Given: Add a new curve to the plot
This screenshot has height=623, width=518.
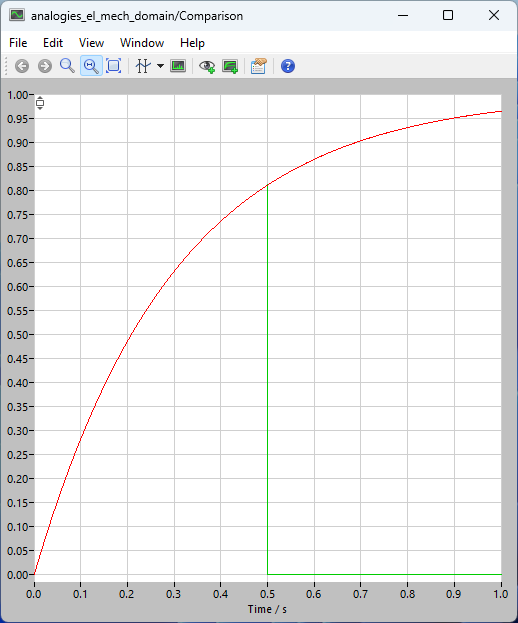Looking at the screenshot, I should (x=230, y=66).
